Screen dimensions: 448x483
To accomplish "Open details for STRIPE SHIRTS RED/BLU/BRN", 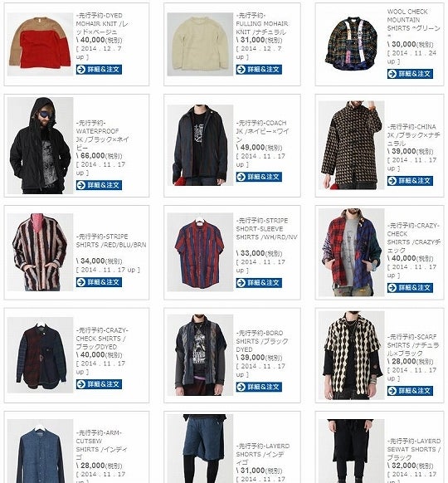I will pos(99,282).
